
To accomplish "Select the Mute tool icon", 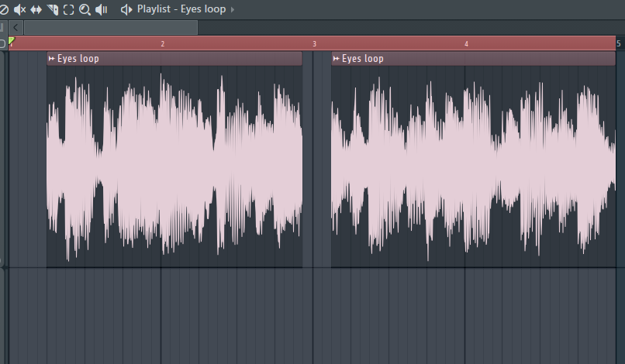I will click(19, 9).
